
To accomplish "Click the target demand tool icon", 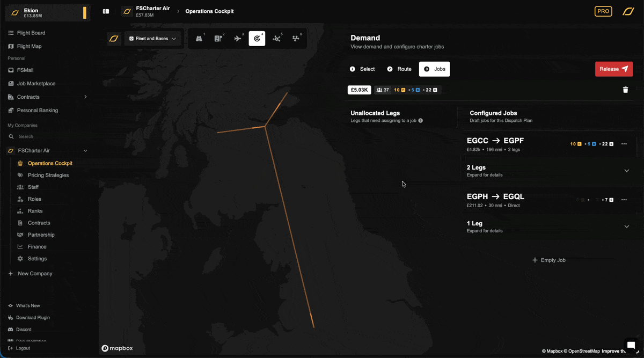I will coord(257,39).
